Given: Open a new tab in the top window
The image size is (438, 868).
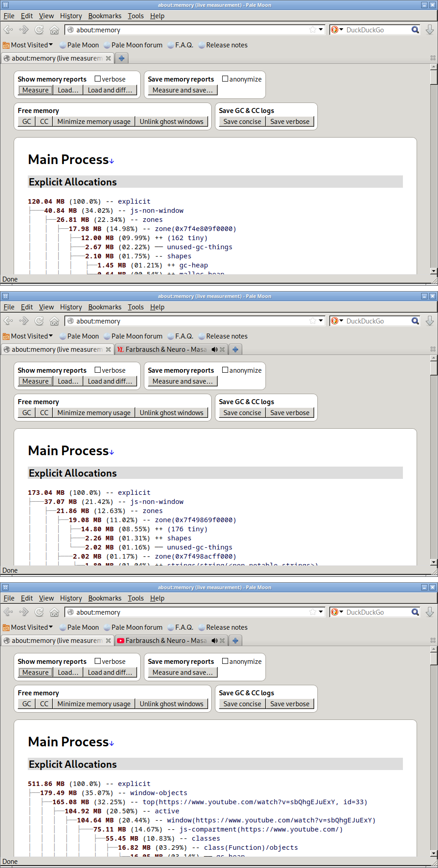Looking at the screenshot, I should tap(122, 58).
